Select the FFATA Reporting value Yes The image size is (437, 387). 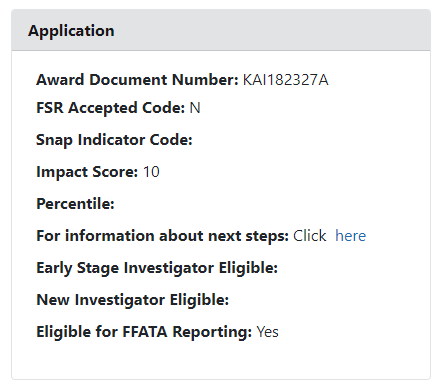click(267, 332)
